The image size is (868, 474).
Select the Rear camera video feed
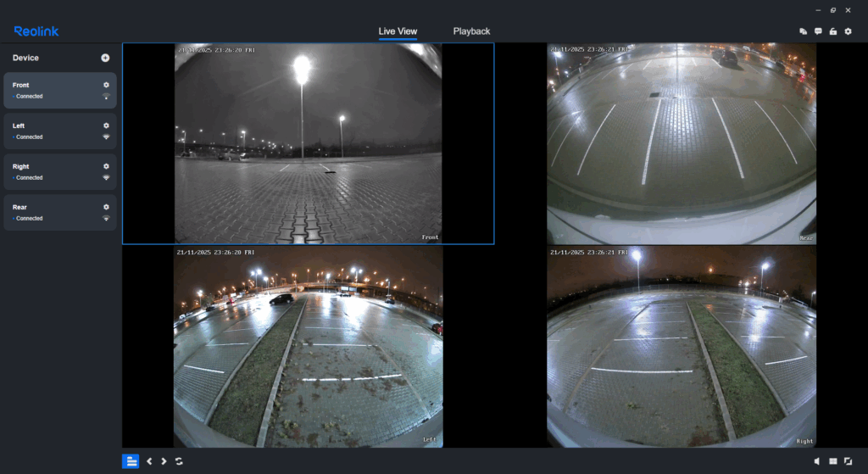pyautogui.click(x=681, y=143)
